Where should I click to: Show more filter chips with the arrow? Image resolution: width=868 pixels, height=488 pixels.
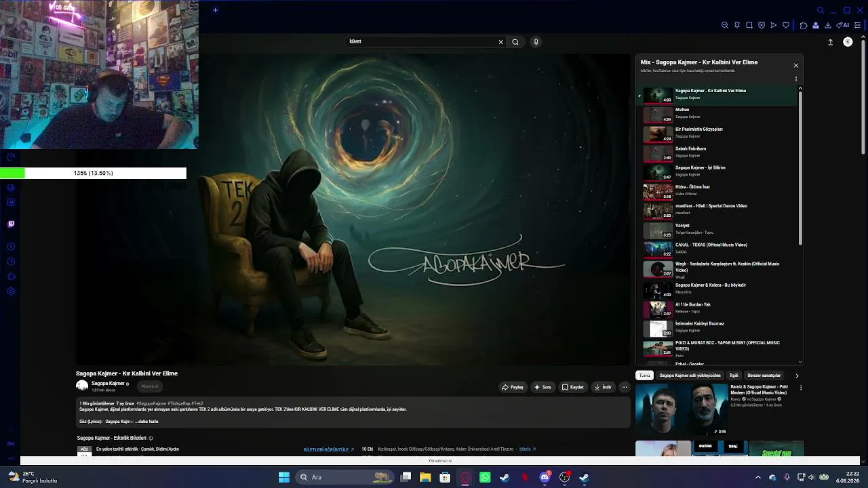797,375
